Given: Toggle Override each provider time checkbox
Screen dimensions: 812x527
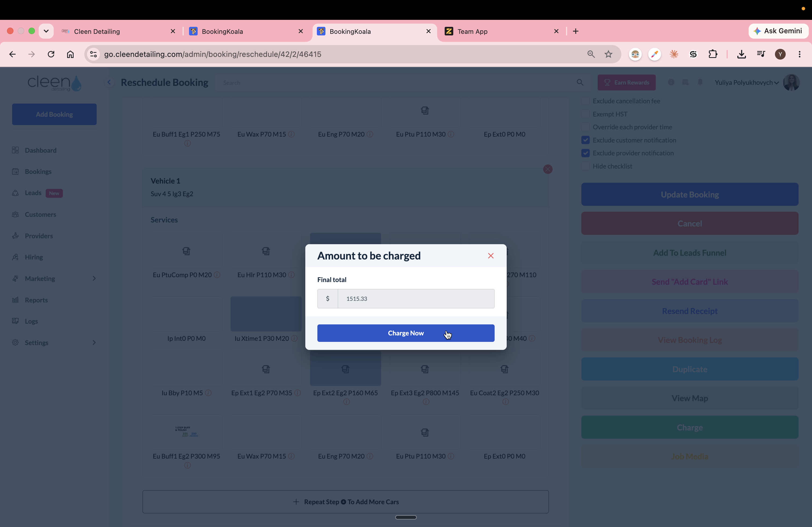Looking at the screenshot, I should click(x=585, y=127).
